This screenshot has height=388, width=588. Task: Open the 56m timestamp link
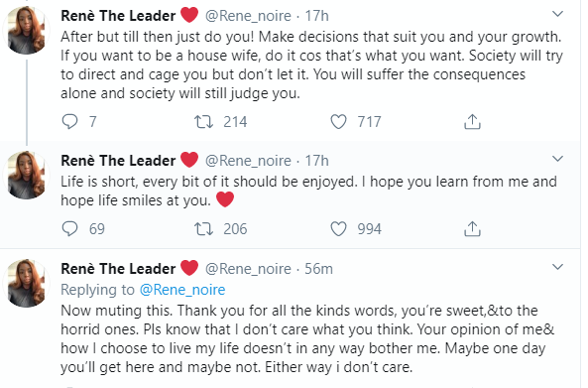318,269
